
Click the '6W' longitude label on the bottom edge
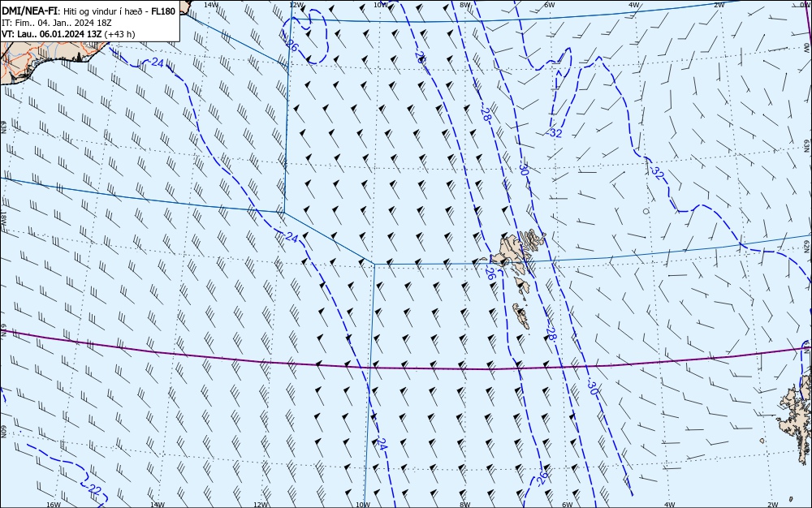tap(568, 505)
